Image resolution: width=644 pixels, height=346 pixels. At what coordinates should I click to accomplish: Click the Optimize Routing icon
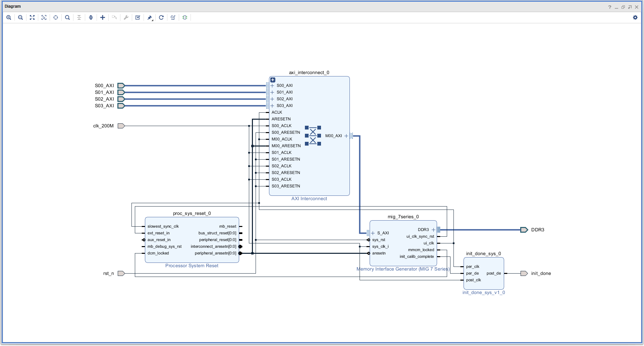click(x=173, y=17)
